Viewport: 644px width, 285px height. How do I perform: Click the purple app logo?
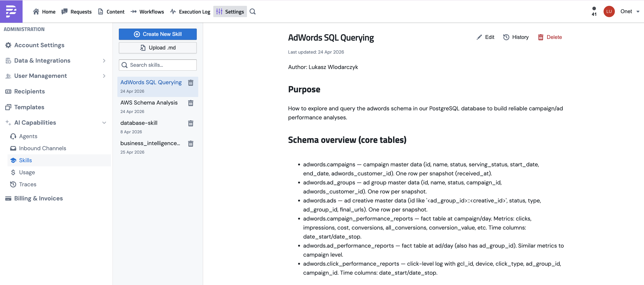click(11, 11)
